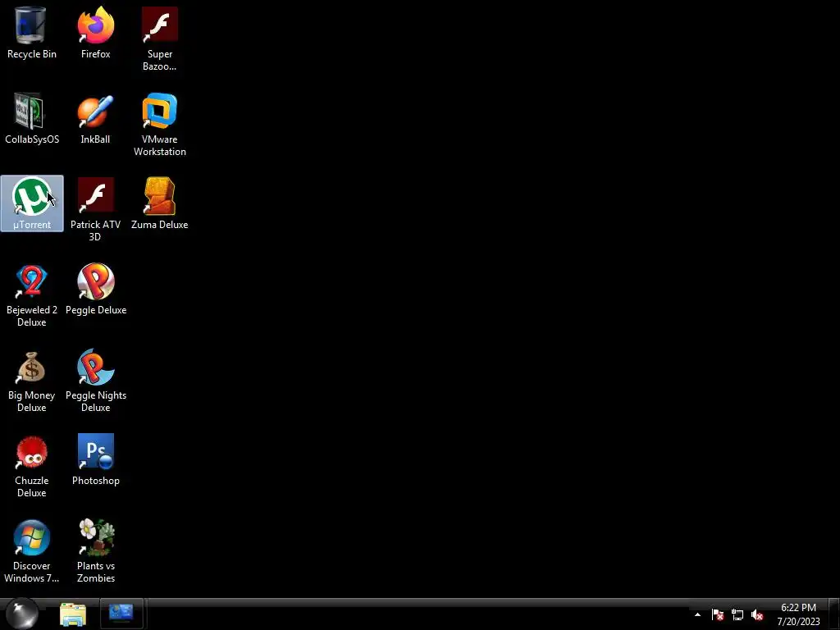840x630 pixels.
Task: Open the clock showing 6:22 PM
Action: [798, 614]
